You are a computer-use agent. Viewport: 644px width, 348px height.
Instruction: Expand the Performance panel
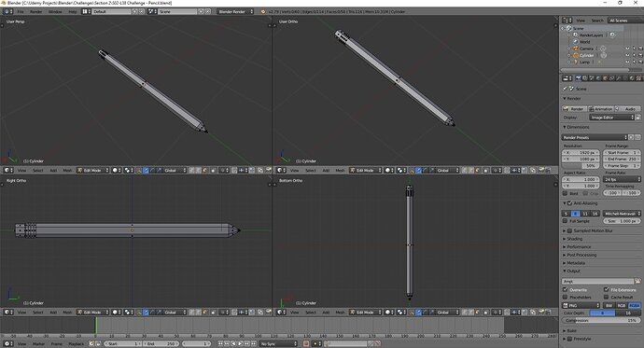click(x=579, y=246)
